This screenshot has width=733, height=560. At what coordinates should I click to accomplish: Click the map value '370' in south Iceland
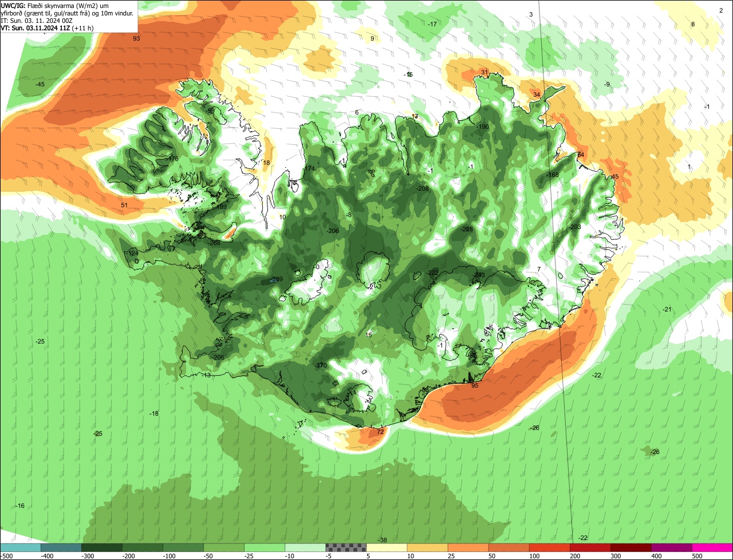[x=321, y=365]
